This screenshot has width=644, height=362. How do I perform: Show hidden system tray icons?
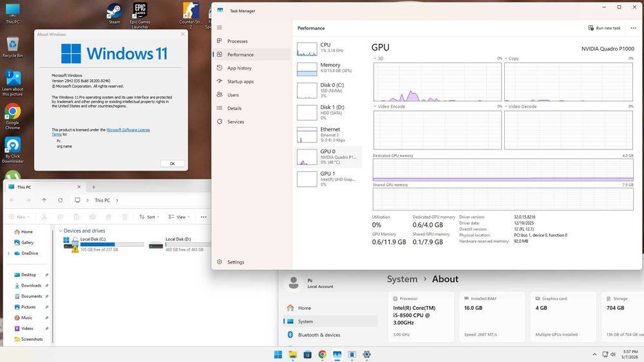point(594,354)
